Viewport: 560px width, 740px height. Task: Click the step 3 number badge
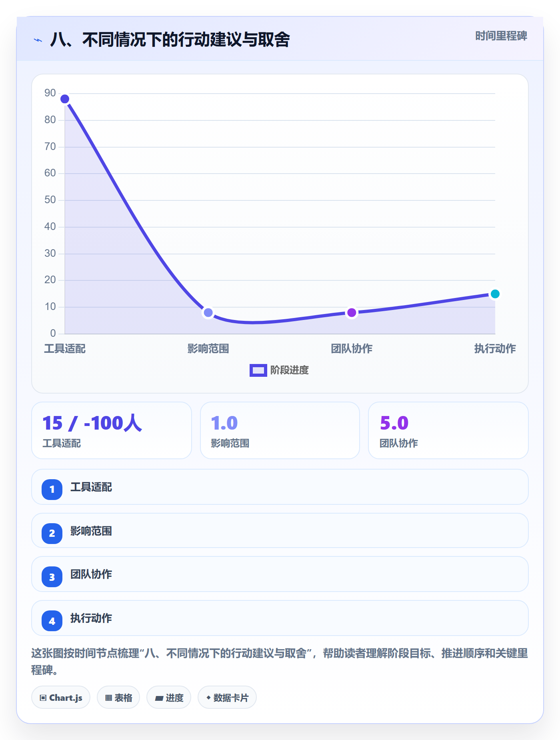coord(52,577)
